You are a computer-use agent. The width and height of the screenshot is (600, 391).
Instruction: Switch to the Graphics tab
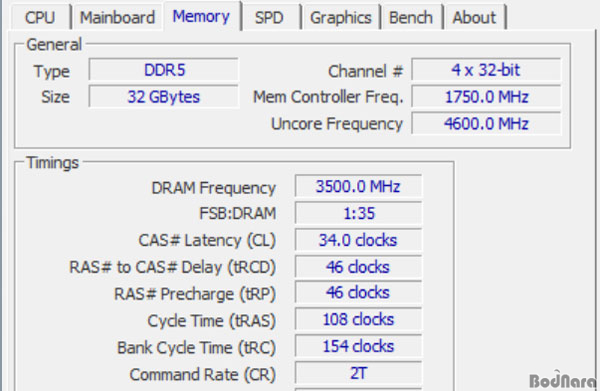coord(341,17)
